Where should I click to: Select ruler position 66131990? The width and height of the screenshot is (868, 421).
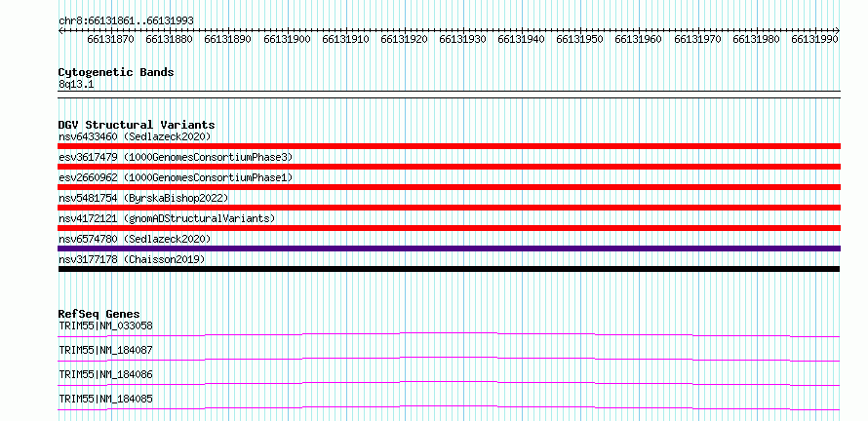coord(815,39)
